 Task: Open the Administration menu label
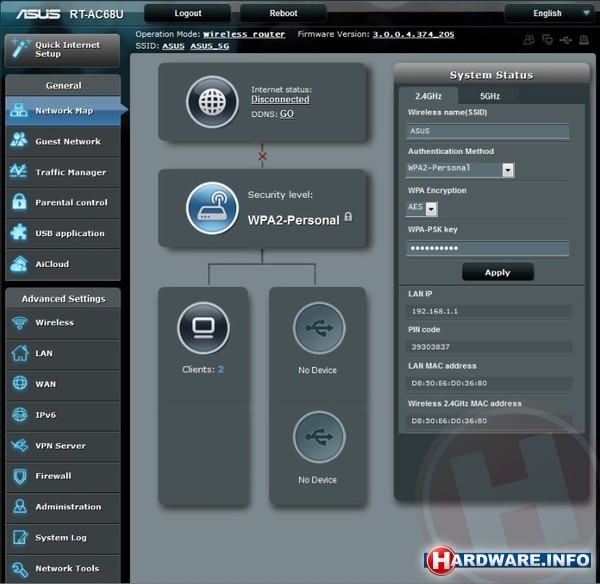coord(68,507)
